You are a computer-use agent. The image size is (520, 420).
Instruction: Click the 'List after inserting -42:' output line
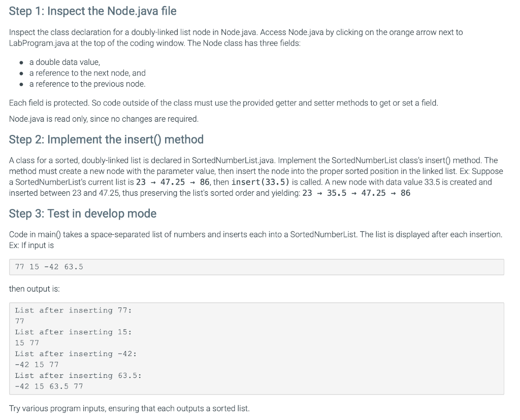(x=76, y=354)
